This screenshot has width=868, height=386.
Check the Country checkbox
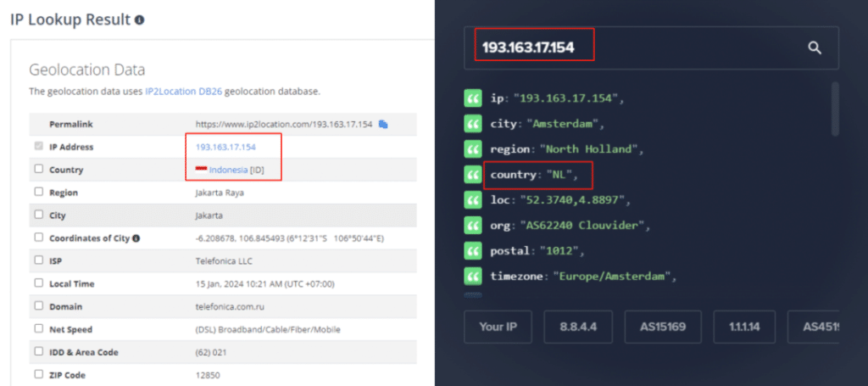coord(39,169)
